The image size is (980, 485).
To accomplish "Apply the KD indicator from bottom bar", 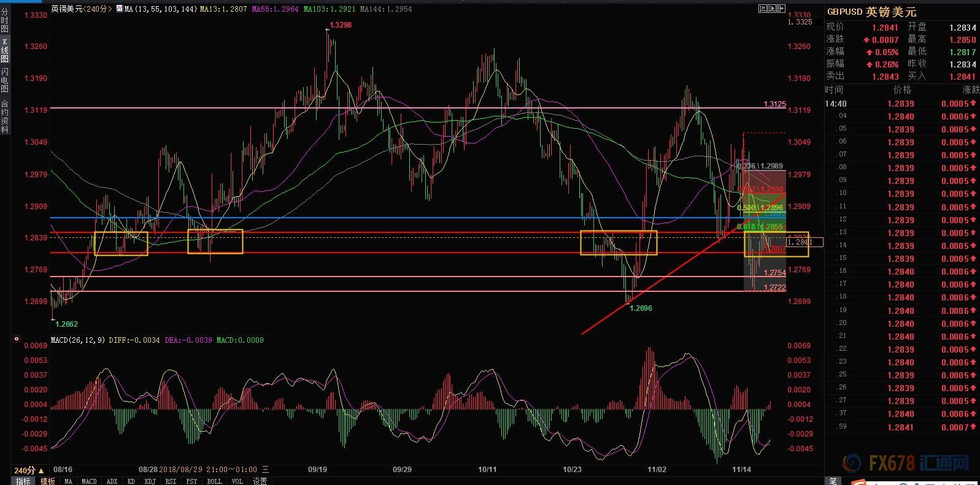I will pyautogui.click(x=131, y=481).
